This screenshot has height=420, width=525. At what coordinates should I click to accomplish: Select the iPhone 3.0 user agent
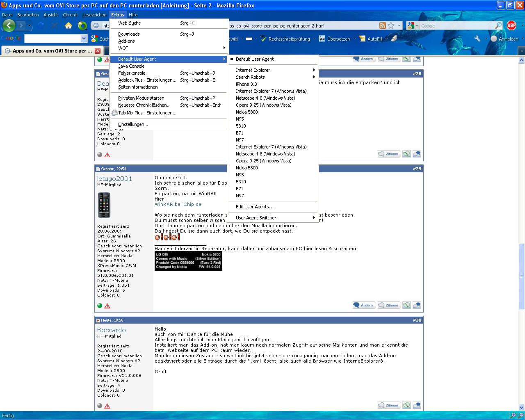pyautogui.click(x=273, y=84)
